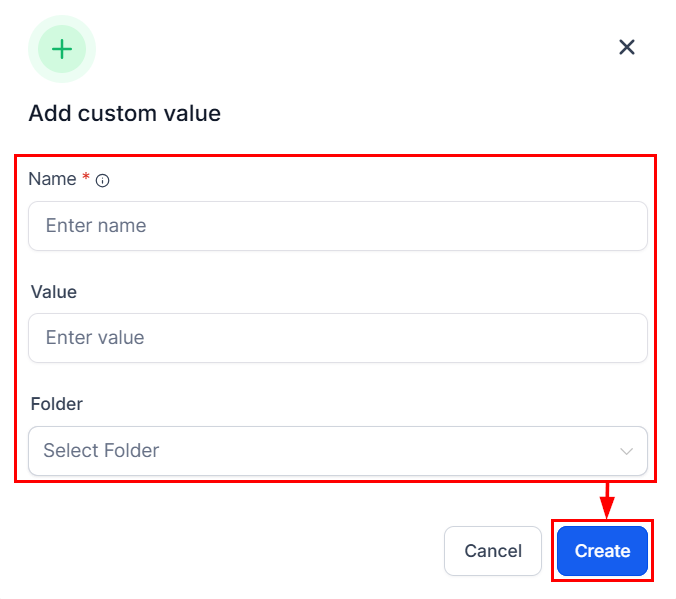Focus the Enter value text box
Image resolution: width=676 pixels, height=599 pixels.
point(337,338)
